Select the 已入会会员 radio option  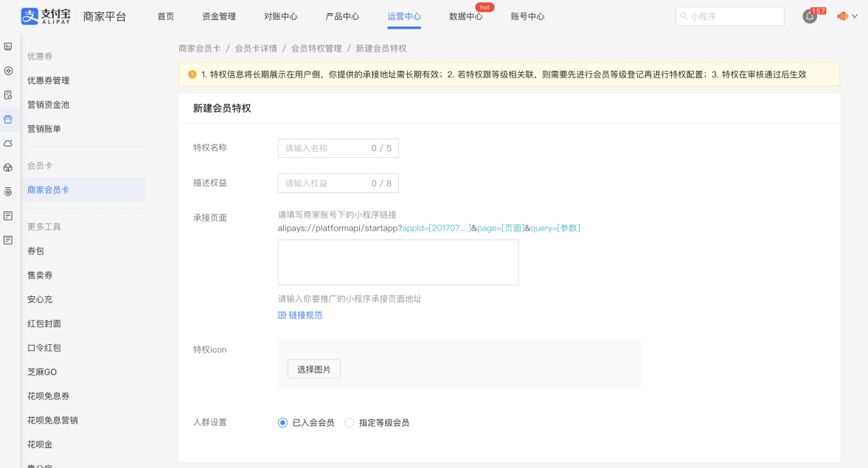[282, 422]
